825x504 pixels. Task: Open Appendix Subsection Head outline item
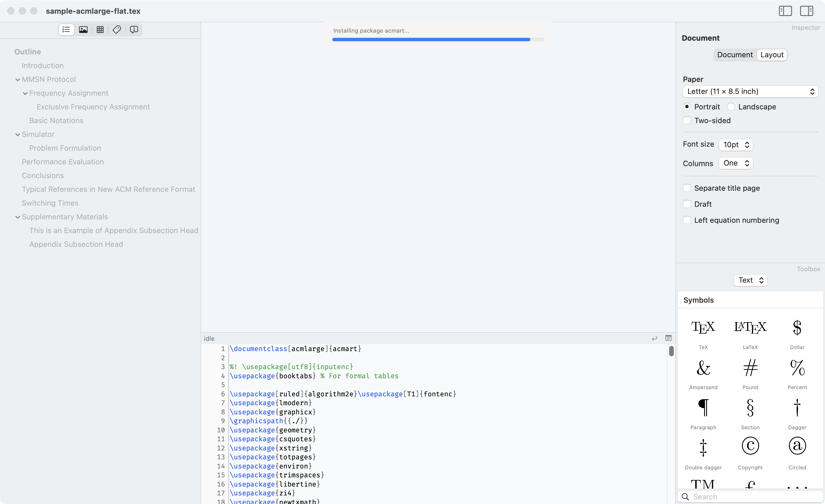pyautogui.click(x=76, y=244)
